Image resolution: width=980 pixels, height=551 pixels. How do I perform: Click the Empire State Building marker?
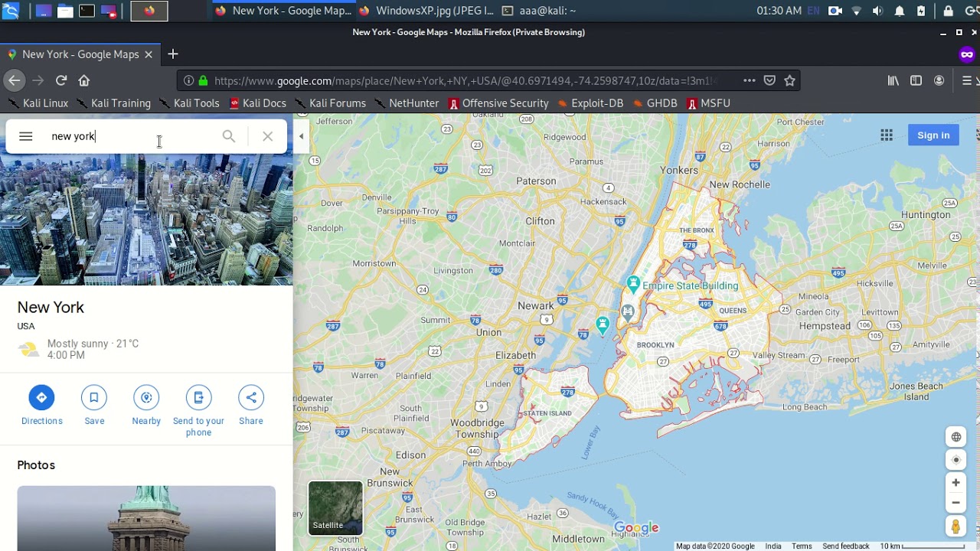(633, 285)
